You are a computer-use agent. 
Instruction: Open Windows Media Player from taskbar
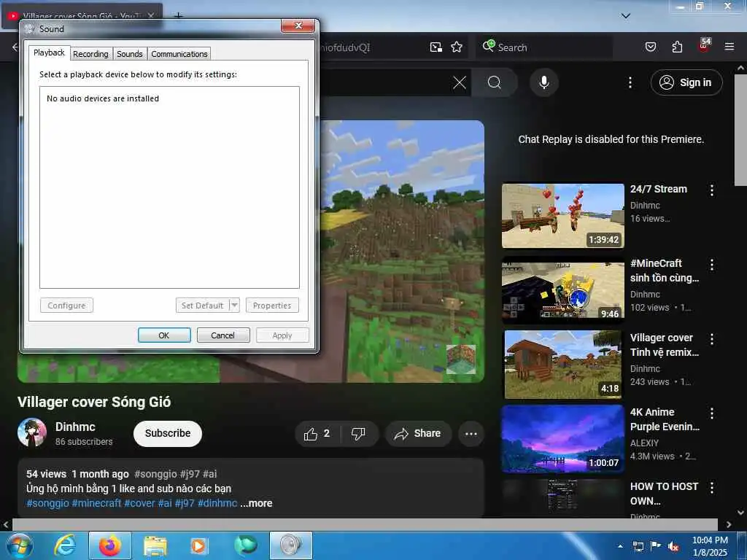click(198, 545)
